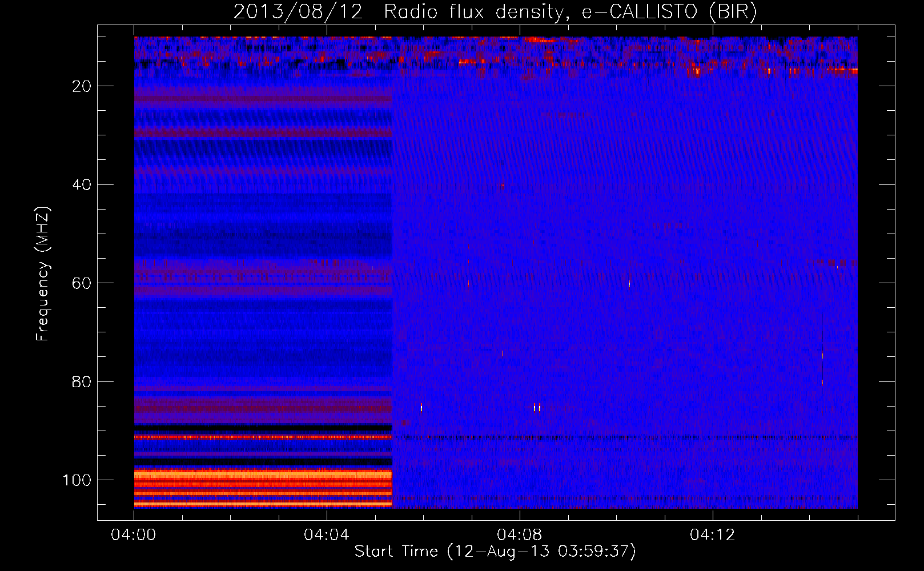Click the '20' frequency tick label
924x571 pixels.
[82, 86]
